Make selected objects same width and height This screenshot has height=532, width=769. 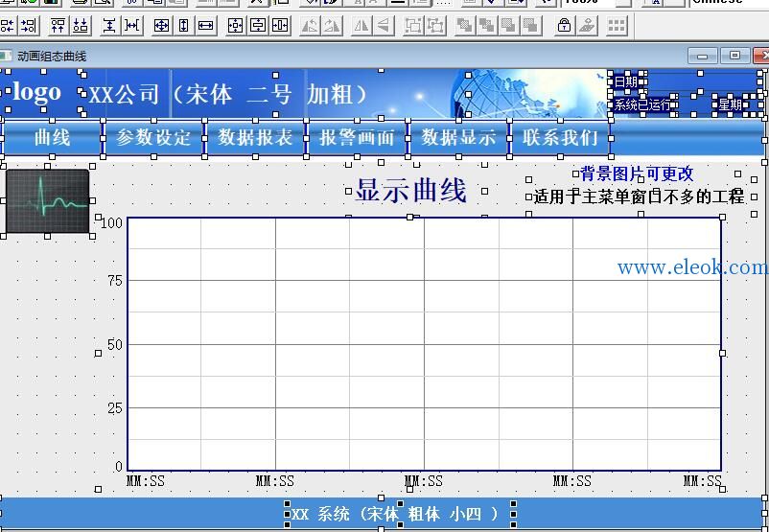161,26
